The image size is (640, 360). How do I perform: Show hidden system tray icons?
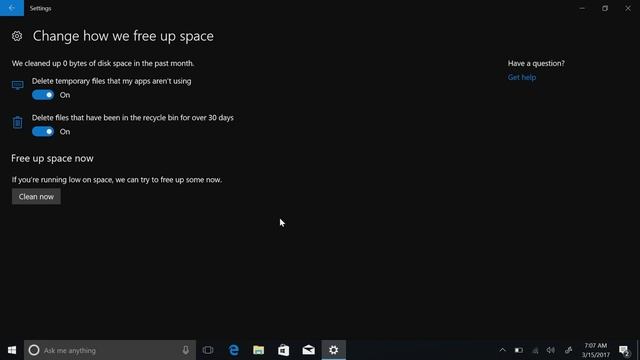tap(502, 350)
